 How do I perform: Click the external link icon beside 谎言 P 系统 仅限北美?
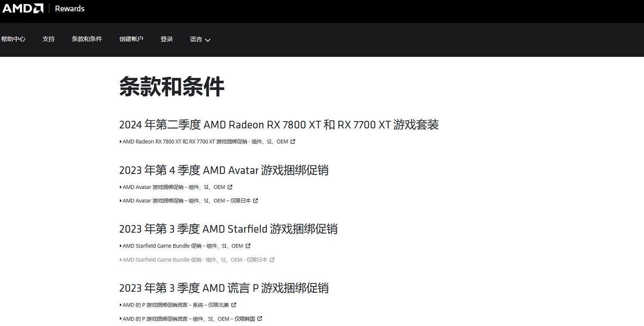pyautogui.click(x=234, y=305)
